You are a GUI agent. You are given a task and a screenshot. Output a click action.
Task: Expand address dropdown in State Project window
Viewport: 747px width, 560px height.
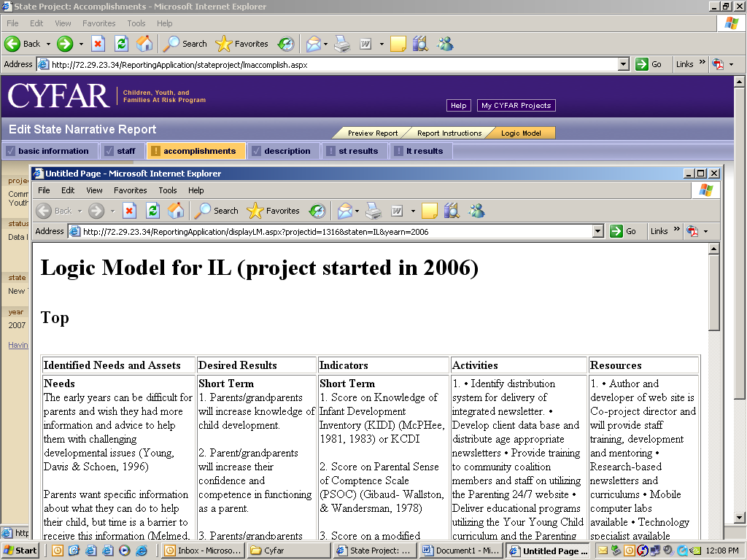(x=624, y=64)
